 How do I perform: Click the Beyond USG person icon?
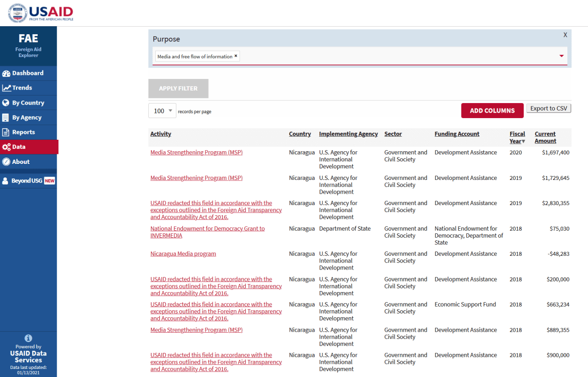click(x=5, y=181)
